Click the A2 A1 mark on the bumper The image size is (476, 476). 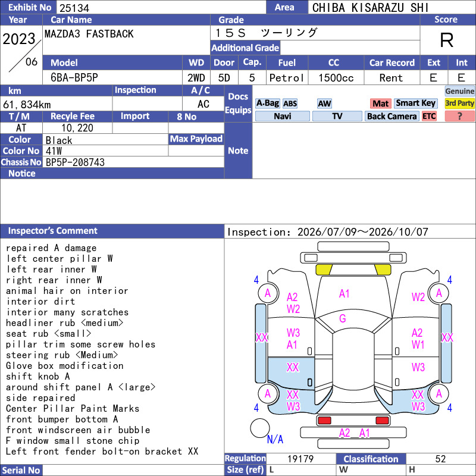(x=354, y=433)
